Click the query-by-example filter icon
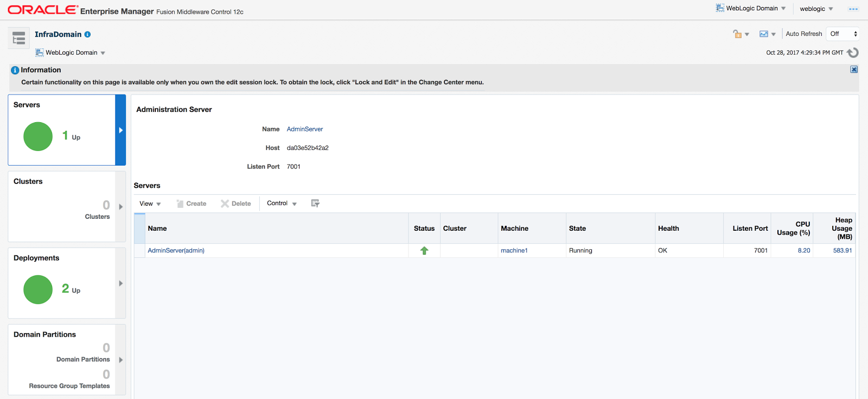The height and width of the screenshot is (399, 868). pyautogui.click(x=315, y=204)
